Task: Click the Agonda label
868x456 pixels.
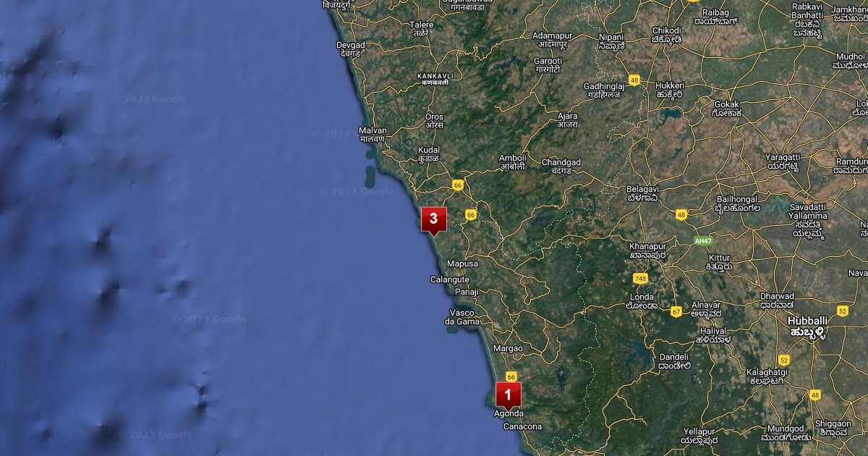Action: coord(509,414)
